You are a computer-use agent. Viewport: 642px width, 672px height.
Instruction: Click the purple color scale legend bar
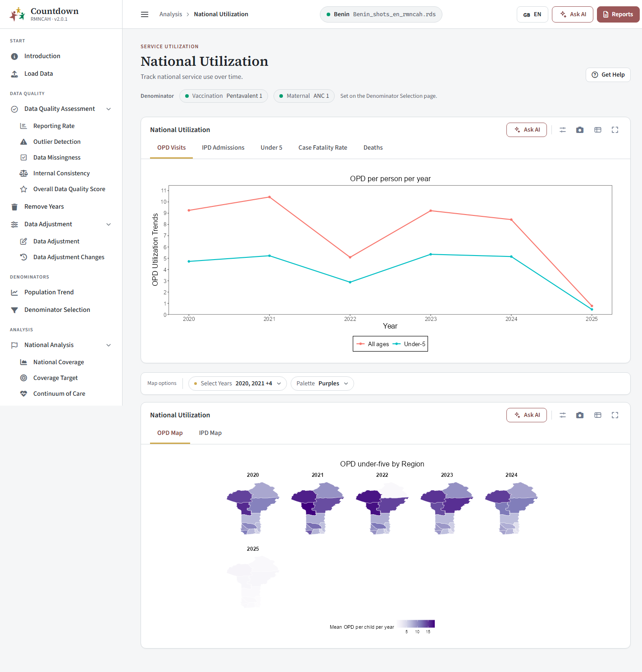(x=415, y=624)
